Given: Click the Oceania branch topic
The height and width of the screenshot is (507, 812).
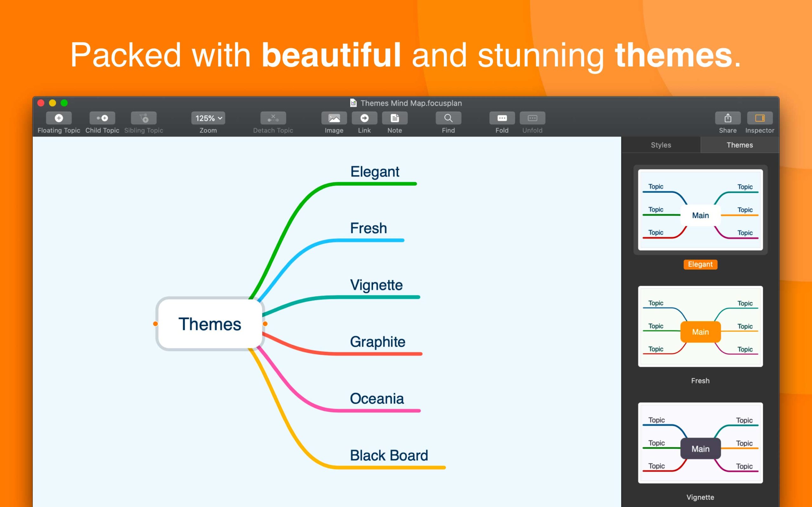Looking at the screenshot, I should click(x=377, y=399).
